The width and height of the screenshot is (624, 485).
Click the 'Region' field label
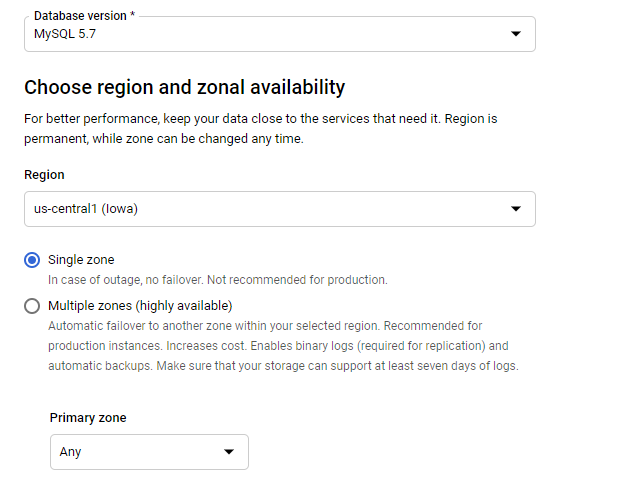click(x=44, y=175)
